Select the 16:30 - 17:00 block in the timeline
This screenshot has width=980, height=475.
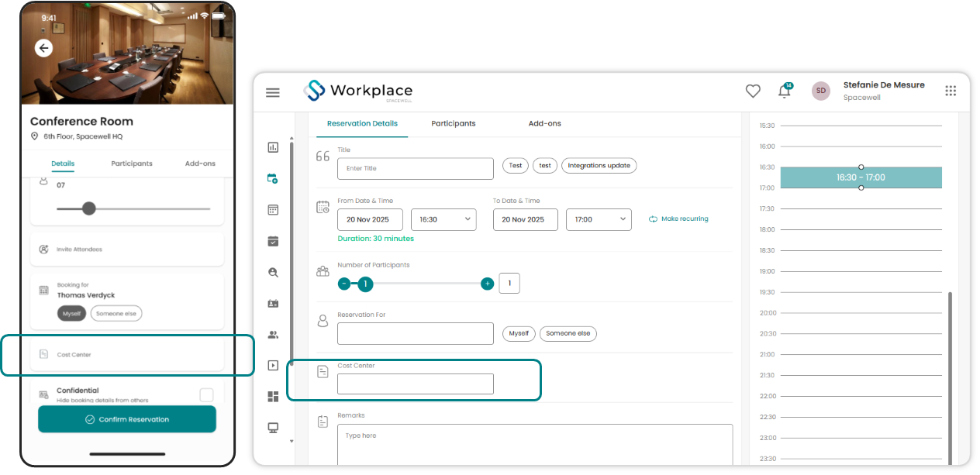861,177
